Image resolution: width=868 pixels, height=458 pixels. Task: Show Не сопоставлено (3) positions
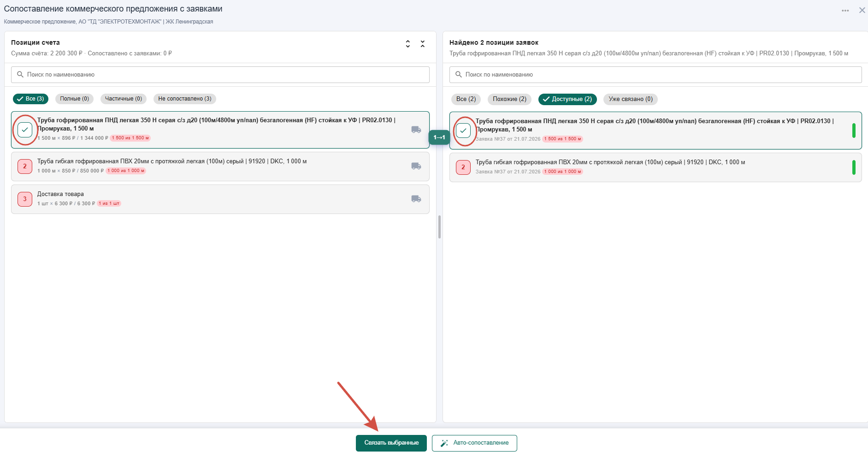(x=185, y=99)
